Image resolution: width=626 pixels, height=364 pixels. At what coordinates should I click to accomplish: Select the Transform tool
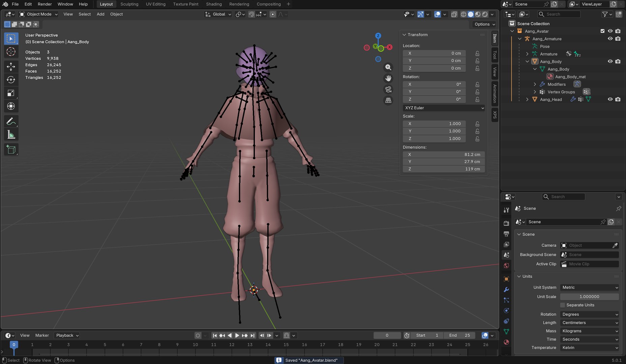click(x=11, y=106)
